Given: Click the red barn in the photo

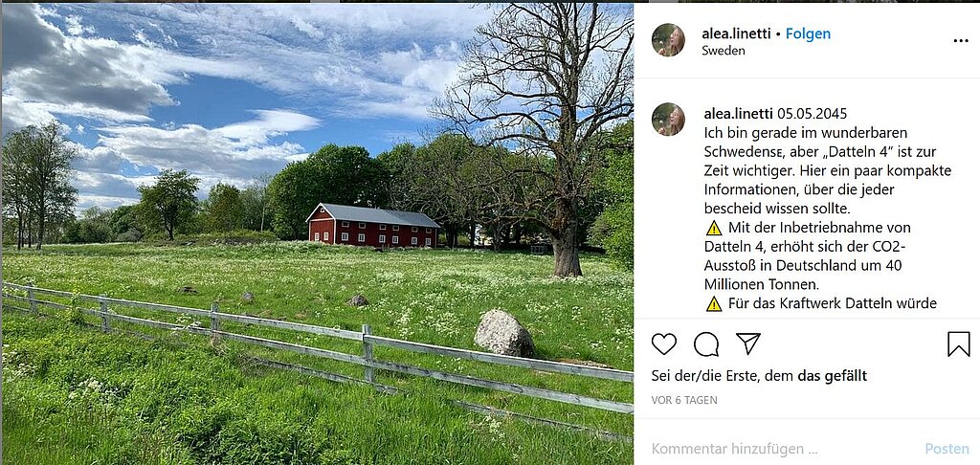Looking at the screenshot, I should [371, 227].
